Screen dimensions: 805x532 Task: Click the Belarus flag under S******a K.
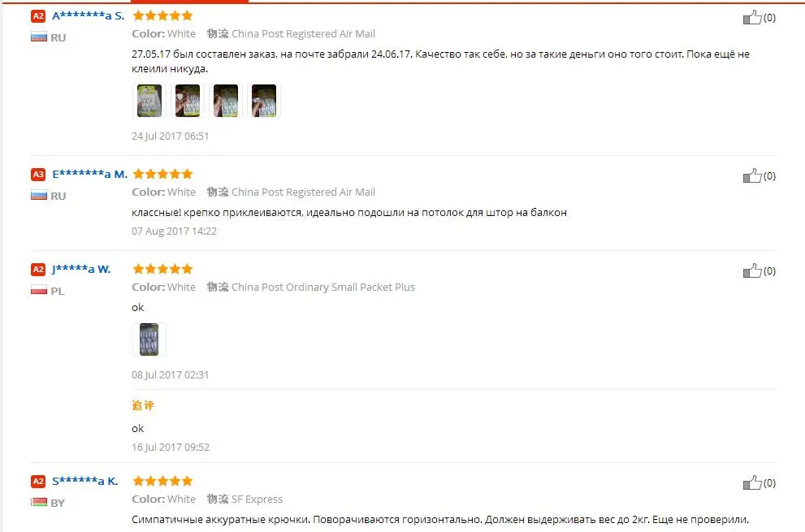pyautogui.click(x=39, y=502)
